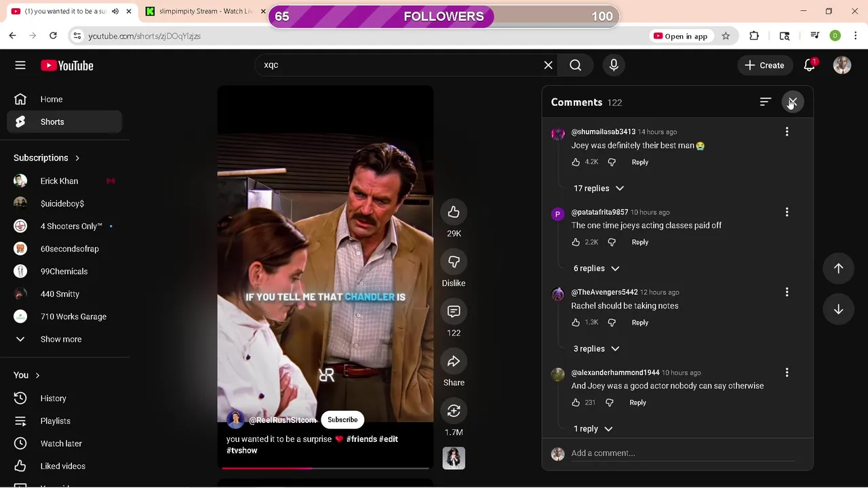Like the 'Joey was definitely their best man' comment
Viewport: 868px width, 488px height.
[x=576, y=162]
